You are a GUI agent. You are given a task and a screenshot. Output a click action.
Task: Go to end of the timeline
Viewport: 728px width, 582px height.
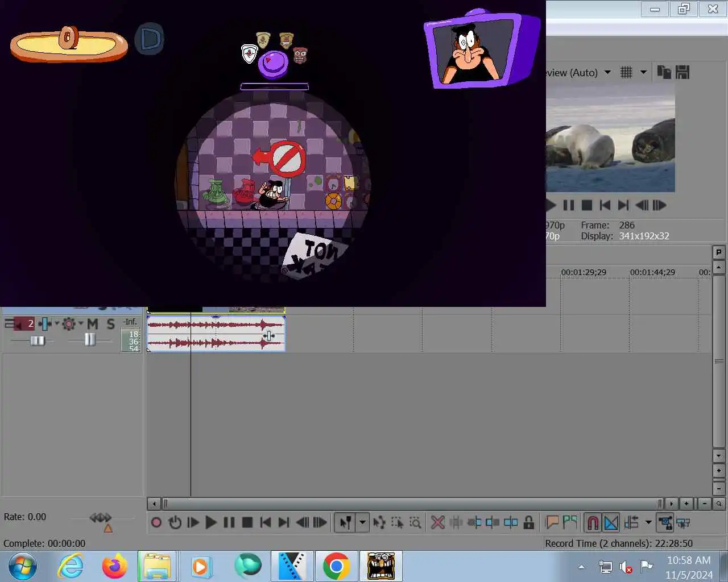click(284, 522)
